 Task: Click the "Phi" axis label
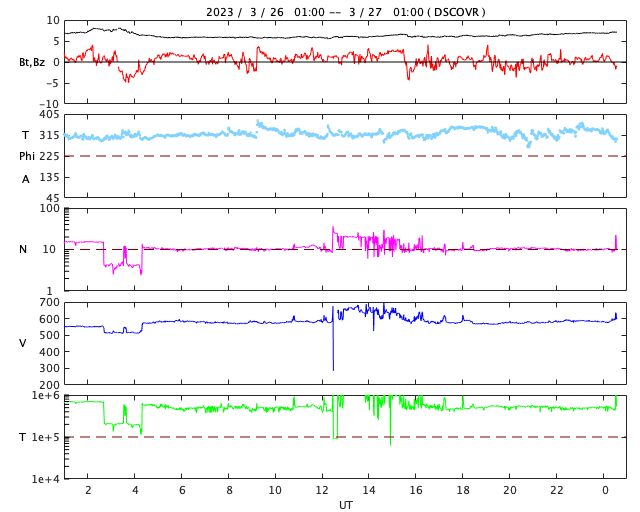[27, 156]
